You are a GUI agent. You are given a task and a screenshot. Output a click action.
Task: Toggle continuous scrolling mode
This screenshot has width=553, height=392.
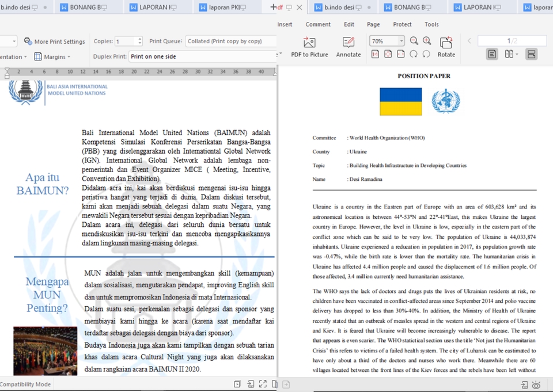pyautogui.click(x=531, y=54)
